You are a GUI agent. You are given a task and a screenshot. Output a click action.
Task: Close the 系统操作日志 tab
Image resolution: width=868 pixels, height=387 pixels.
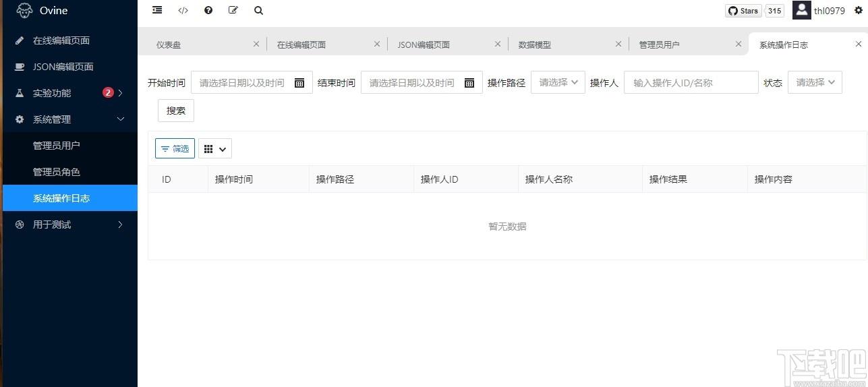(859, 44)
